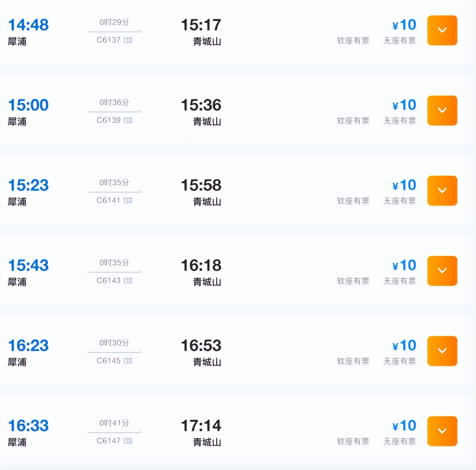Click the ¥10 price on the 15:00 train
This screenshot has width=476, height=470.
pyautogui.click(x=404, y=105)
